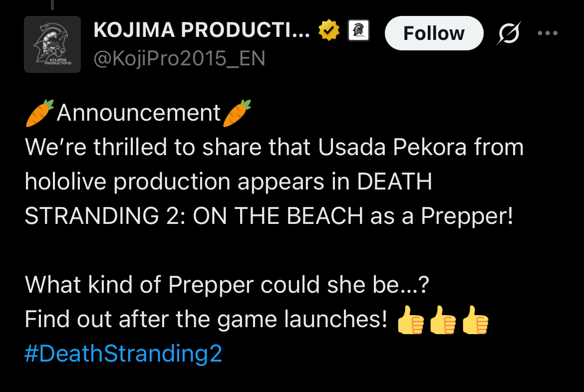This screenshot has width=584, height=392.
Task: Open the @KojiPro2015_EN handle link
Action: coord(179,59)
